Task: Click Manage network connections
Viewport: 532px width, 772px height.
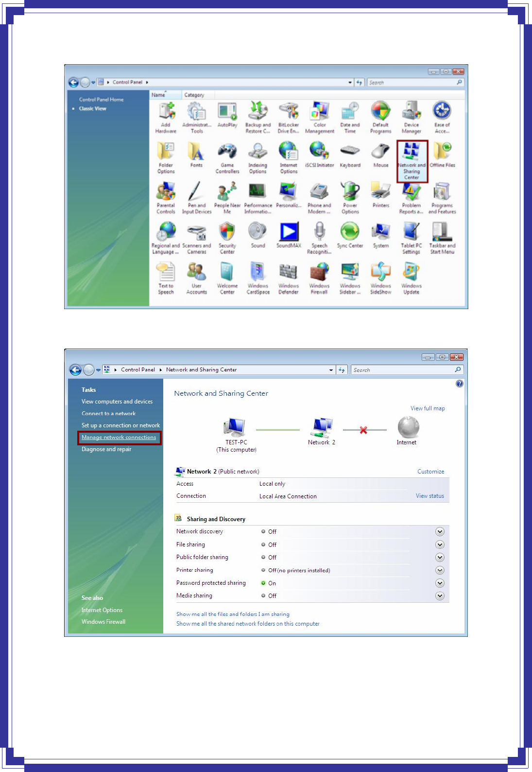Action: (x=119, y=438)
